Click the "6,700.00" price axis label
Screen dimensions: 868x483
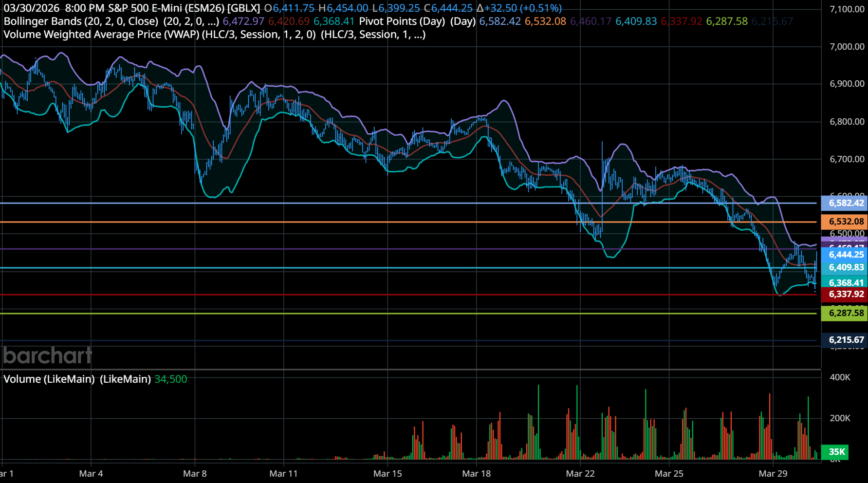click(847, 159)
